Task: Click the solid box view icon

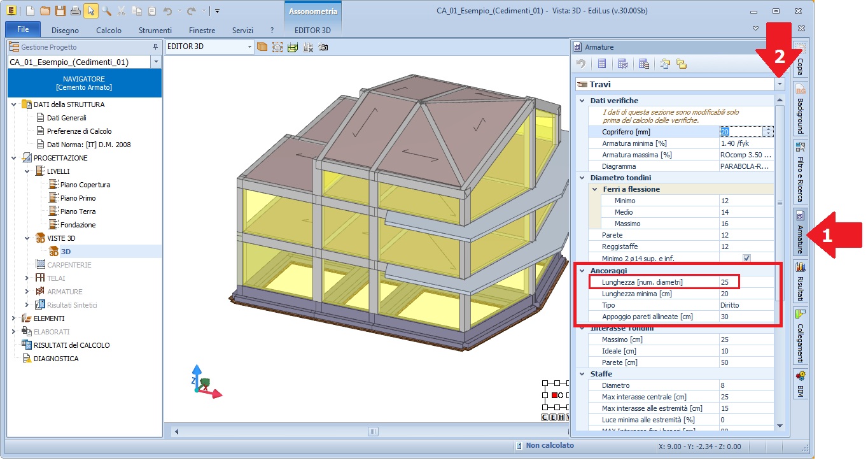Action: pos(262,47)
